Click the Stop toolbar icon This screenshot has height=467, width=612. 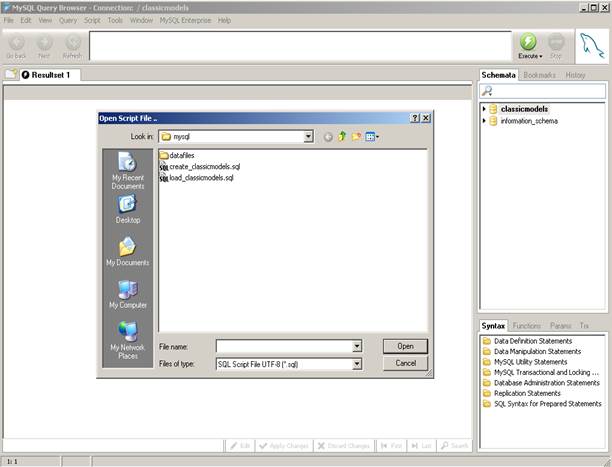[556, 41]
